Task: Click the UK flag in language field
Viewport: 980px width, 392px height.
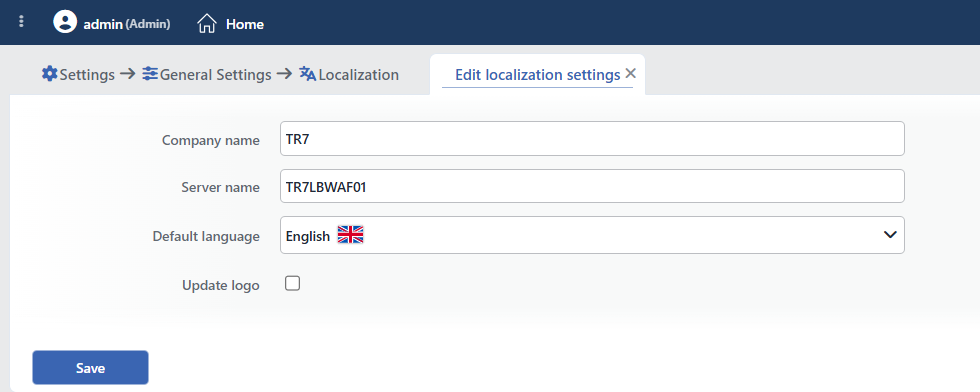Action: tap(351, 235)
